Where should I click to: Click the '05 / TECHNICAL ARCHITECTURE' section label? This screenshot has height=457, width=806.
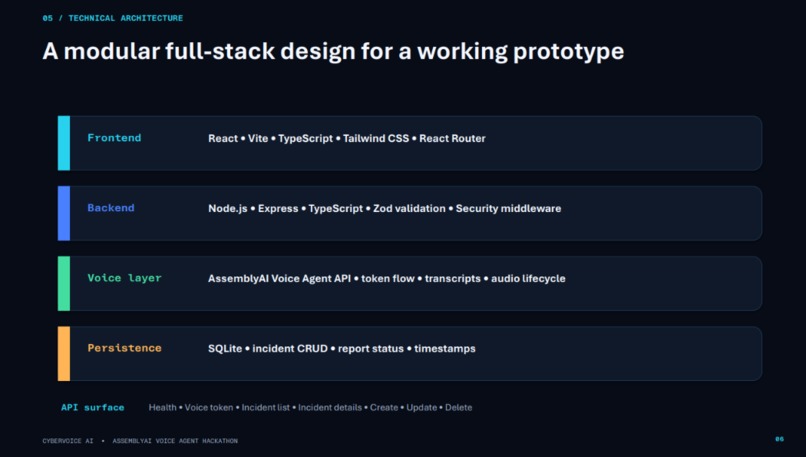[113, 18]
